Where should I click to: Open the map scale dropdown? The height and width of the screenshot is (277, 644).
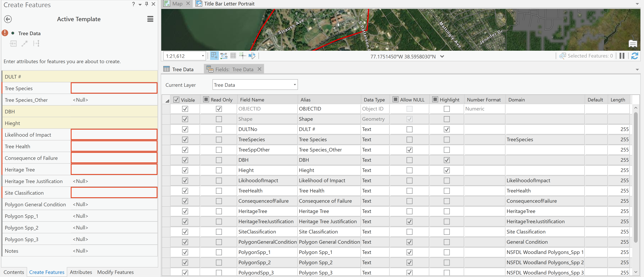(203, 56)
